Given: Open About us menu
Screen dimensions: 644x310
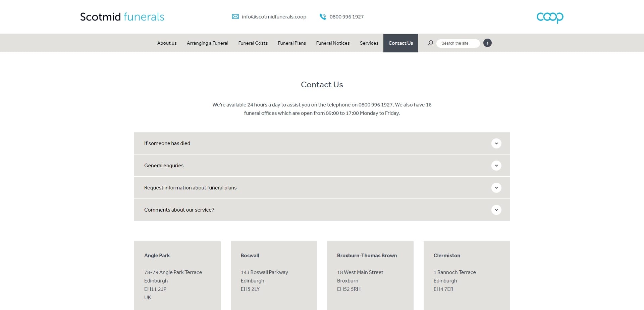Looking at the screenshot, I should (x=167, y=43).
